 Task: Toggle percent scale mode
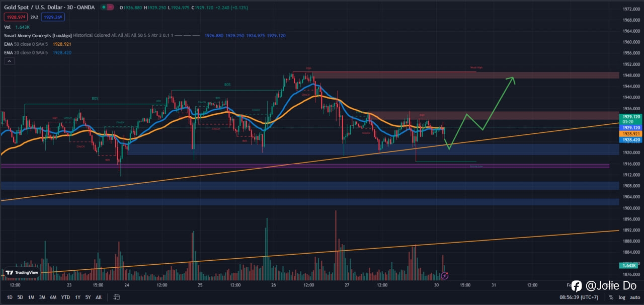click(611, 297)
